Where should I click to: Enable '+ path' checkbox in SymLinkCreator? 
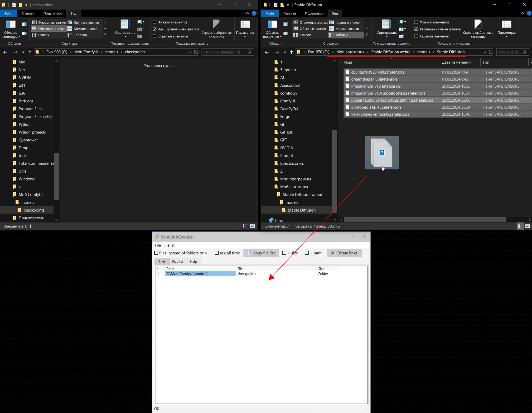308,253
